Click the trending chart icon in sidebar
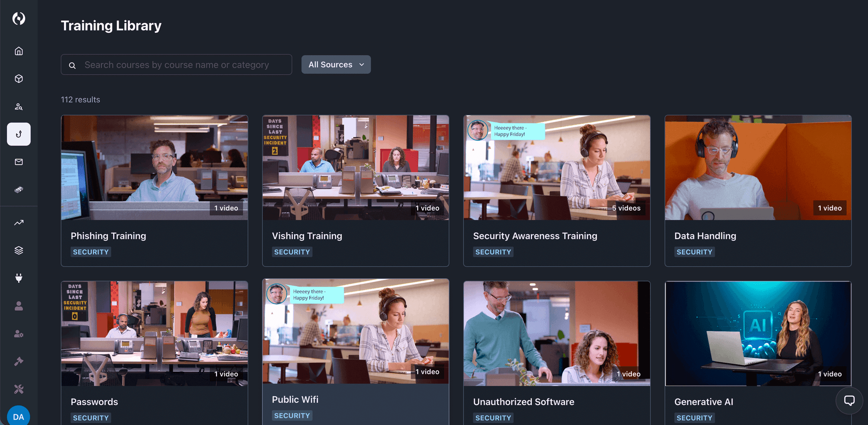Viewport: 868px width, 425px height. point(19,223)
